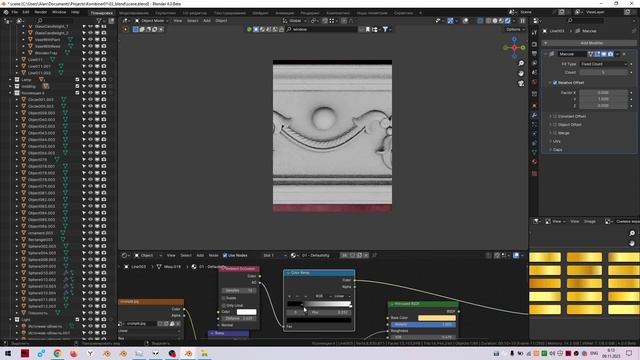Click the outliner display mode icon
The width and height of the screenshot is (640, 360).
pyautogui.click(x=19, y=20)
